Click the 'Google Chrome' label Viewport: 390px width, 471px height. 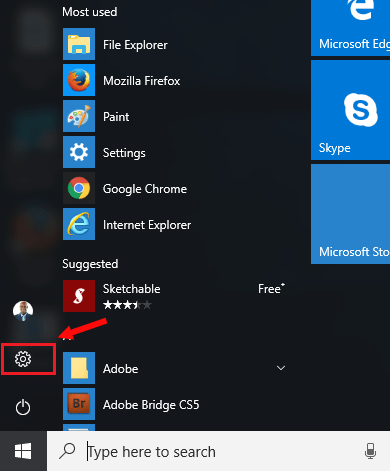[145, 189]
